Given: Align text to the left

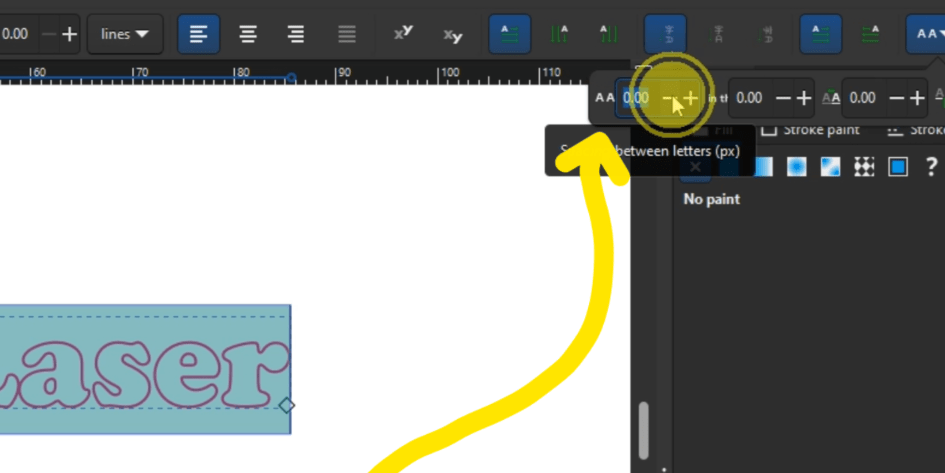Looking at the screenshot, I should (x=199, y=34).
